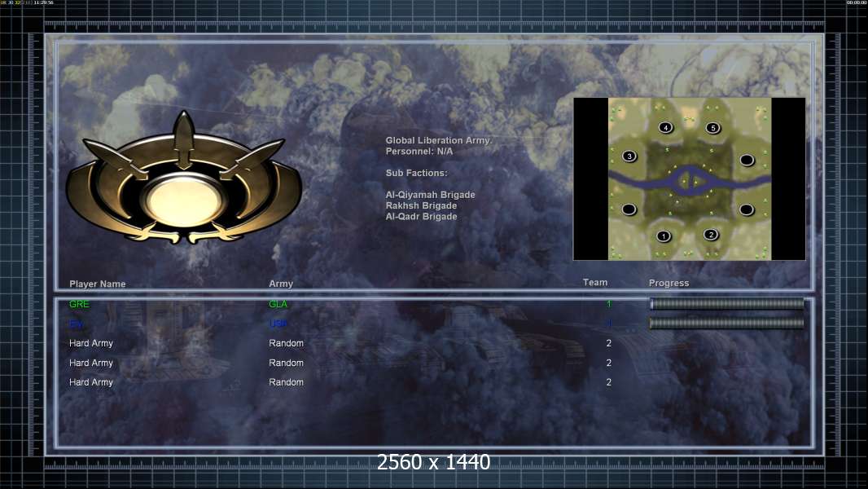Click the 11:29:56 clock readout in corner
868x489 pixels.
click(x=43, y=2)
